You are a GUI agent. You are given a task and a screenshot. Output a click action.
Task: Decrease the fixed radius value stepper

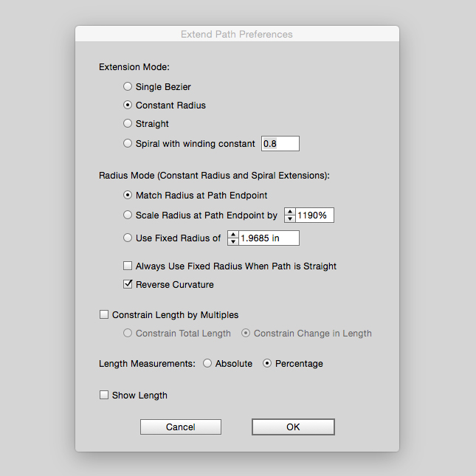click(x=233, y=241)
